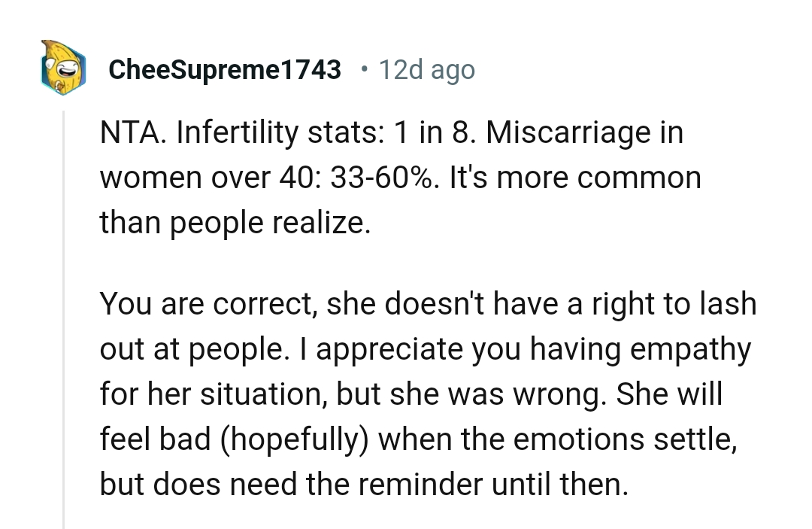Image resolution: width=812 pixels, height=529 pixels.
Task: Collapse the comment using the thread line
Action: [x=64, y=316]
